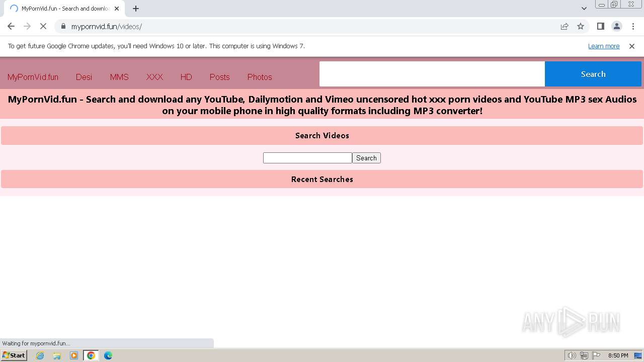
Task: Click the padlock site info icon
Action: click(x=63, y=26)
